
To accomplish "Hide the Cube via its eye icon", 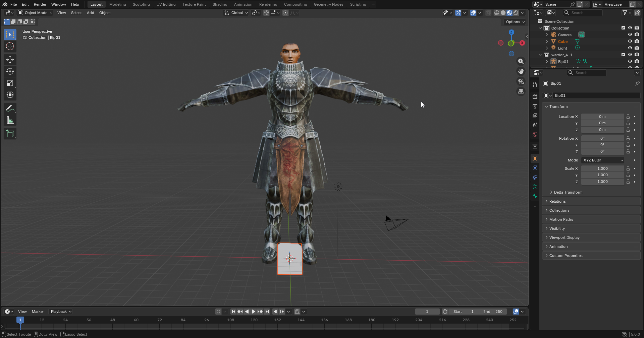I will tap(630, 41).
